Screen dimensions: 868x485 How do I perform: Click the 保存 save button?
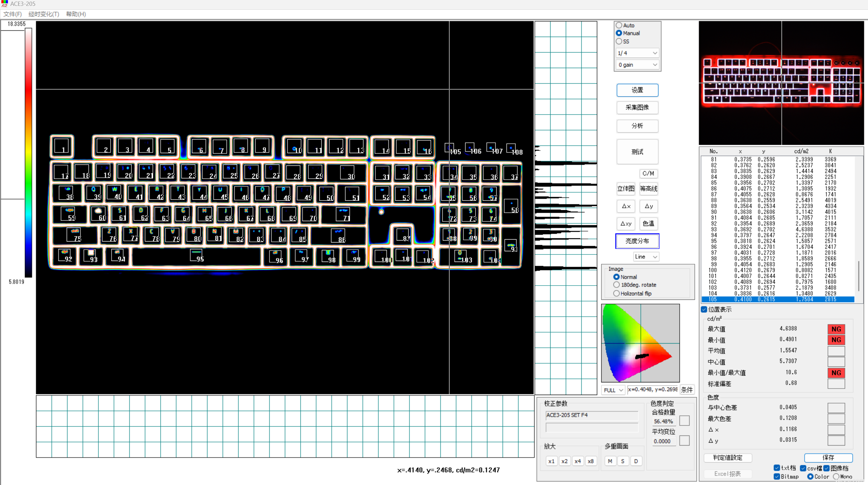828,458
